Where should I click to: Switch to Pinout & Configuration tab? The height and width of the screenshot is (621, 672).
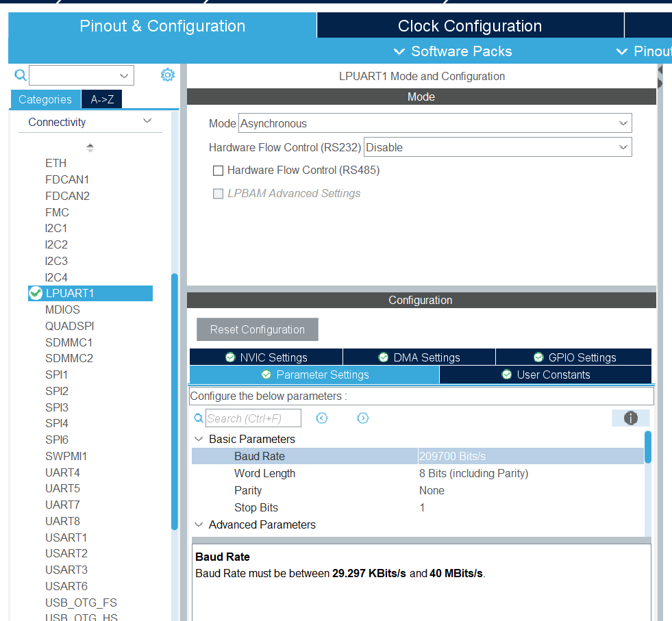pos(162,26)
